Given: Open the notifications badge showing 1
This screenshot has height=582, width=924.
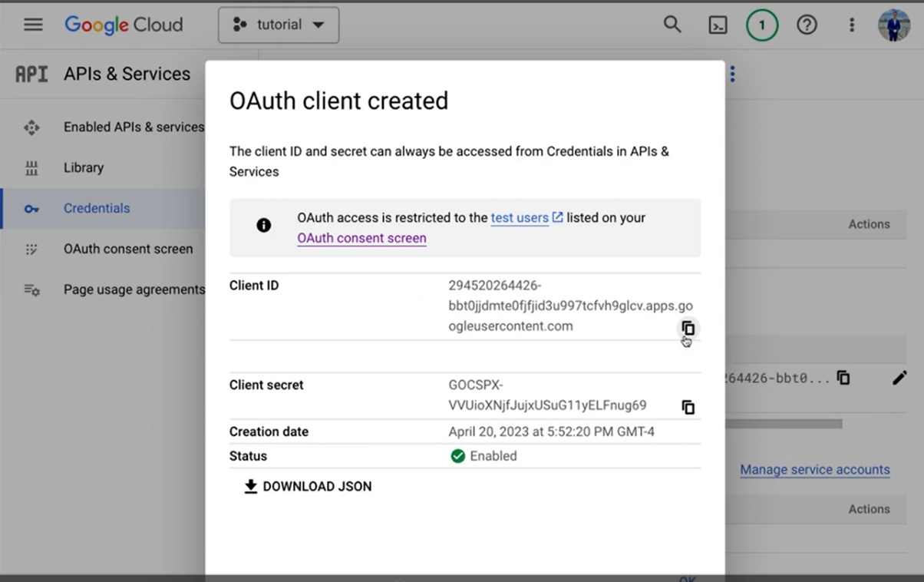Looking at the screenshot, I should pyautogui.click(x=761, y=25).
